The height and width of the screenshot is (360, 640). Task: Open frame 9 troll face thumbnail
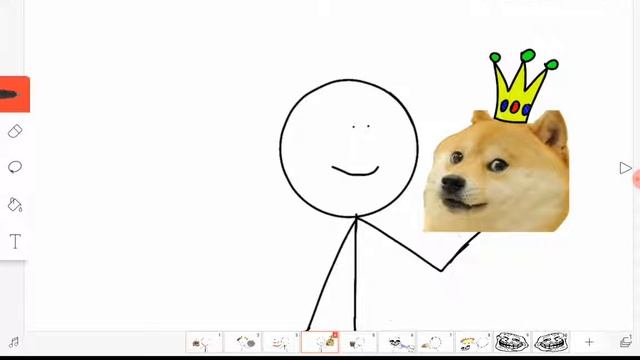pyautogui.click(x=512, y=342)
